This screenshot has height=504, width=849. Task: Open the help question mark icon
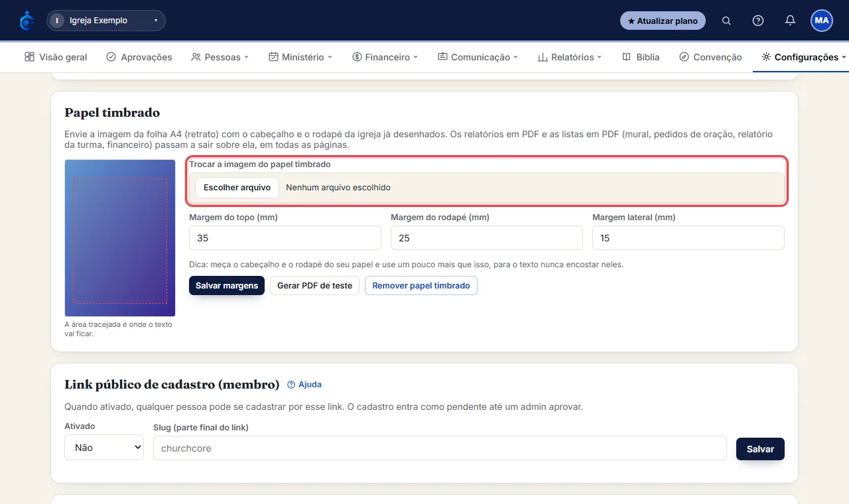758,21
